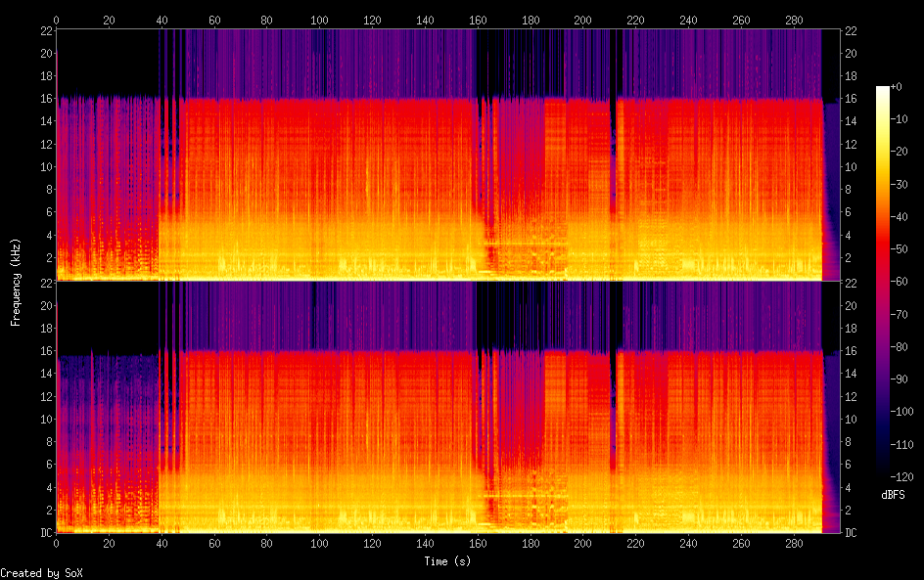Click the purple middle section of the color bar

(x=883, y=391)
